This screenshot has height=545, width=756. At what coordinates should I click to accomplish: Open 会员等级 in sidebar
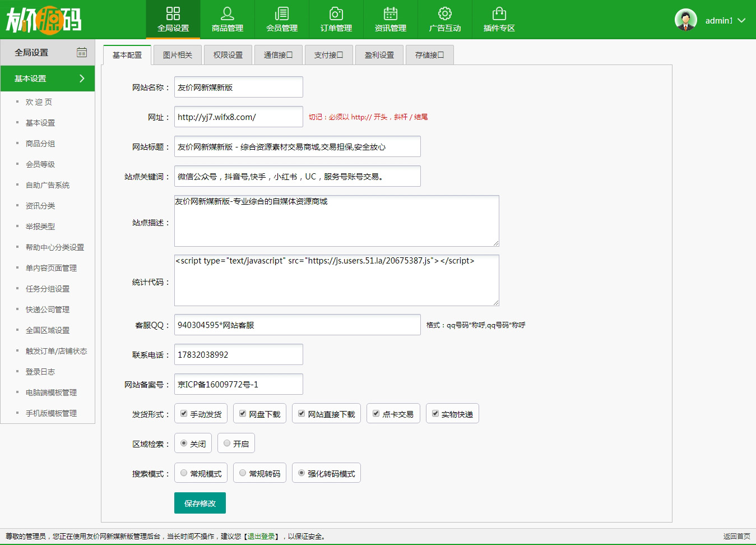click(x=40, y=164)
